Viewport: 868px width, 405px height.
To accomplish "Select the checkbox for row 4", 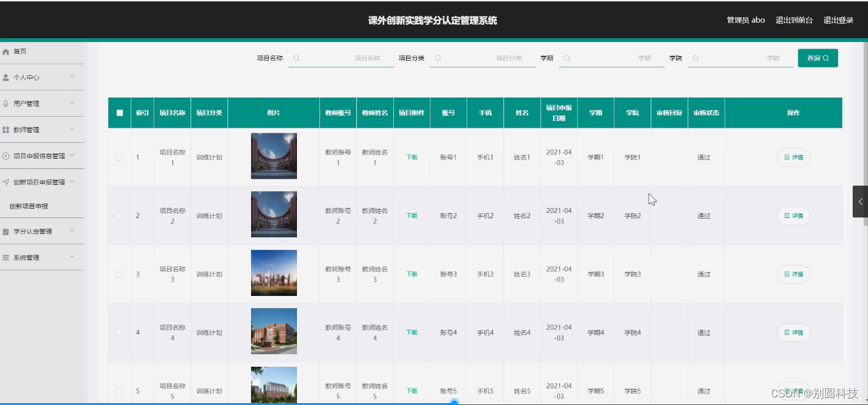I will tap(119, 332).
